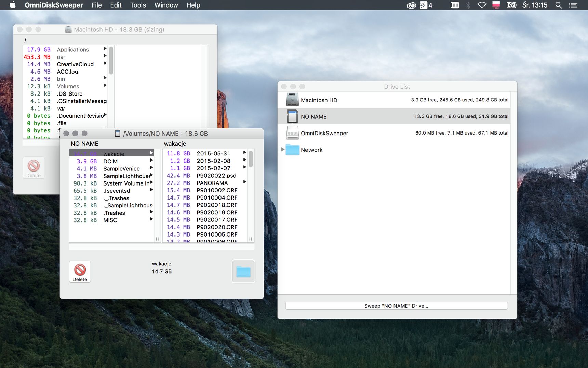
Task: Open the Tools menu
Action: pos(138,5)
